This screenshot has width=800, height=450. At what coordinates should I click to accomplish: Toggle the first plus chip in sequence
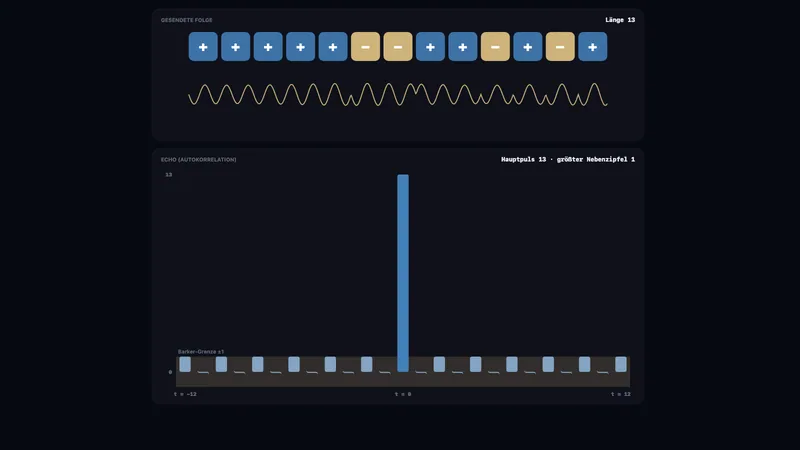203,46
